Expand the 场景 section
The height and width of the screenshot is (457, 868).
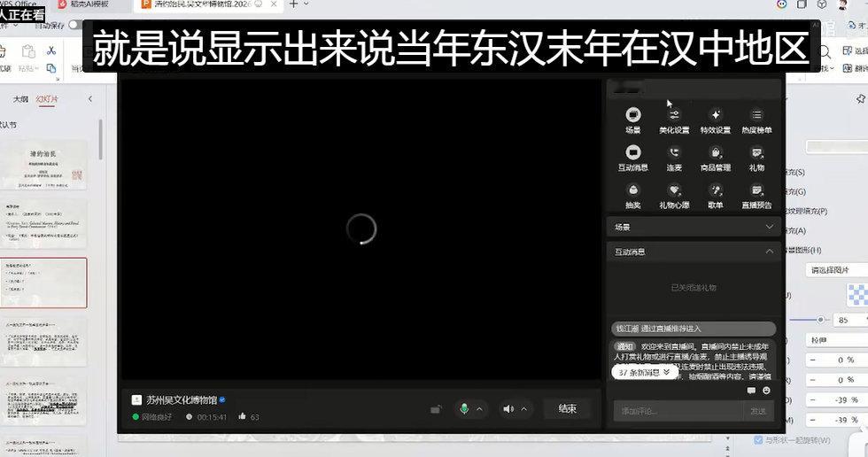click(694, 227)
